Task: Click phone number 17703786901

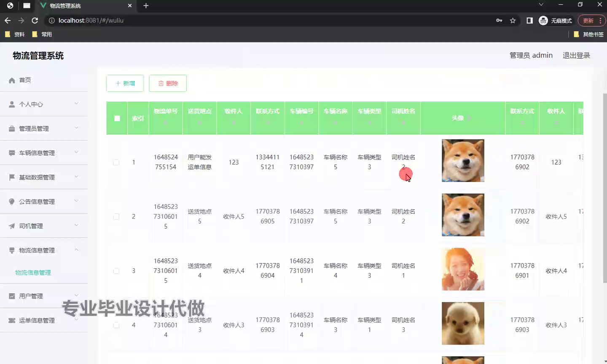Action: [x=522, y=270]
